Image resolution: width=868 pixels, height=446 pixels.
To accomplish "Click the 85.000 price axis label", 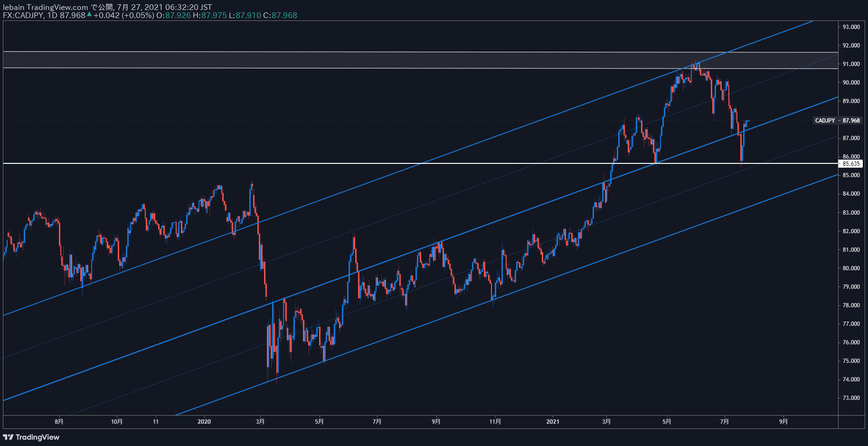I will (851, 175).
